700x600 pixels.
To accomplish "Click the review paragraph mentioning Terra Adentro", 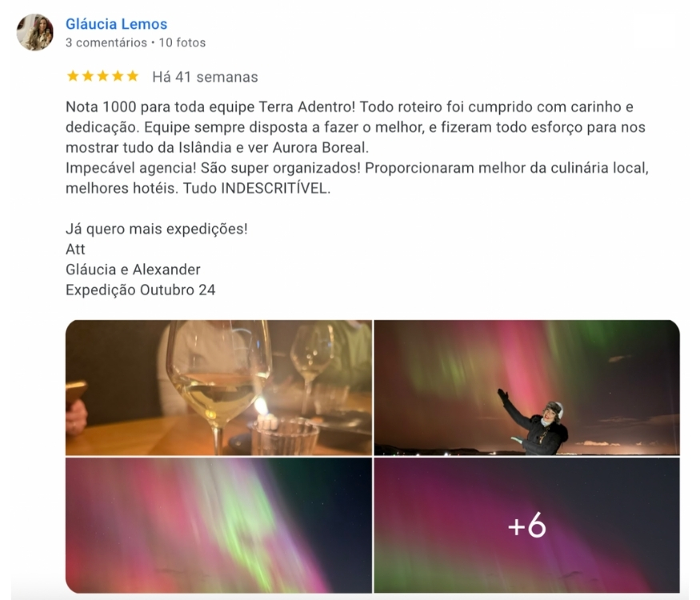I will [x=357, y=126].
